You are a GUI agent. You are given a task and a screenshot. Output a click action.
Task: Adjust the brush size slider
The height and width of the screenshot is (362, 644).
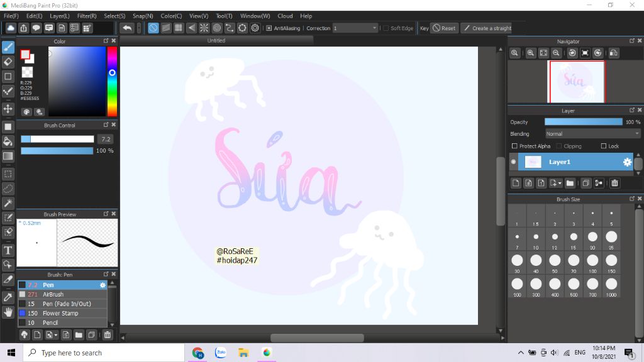[57, 139]
